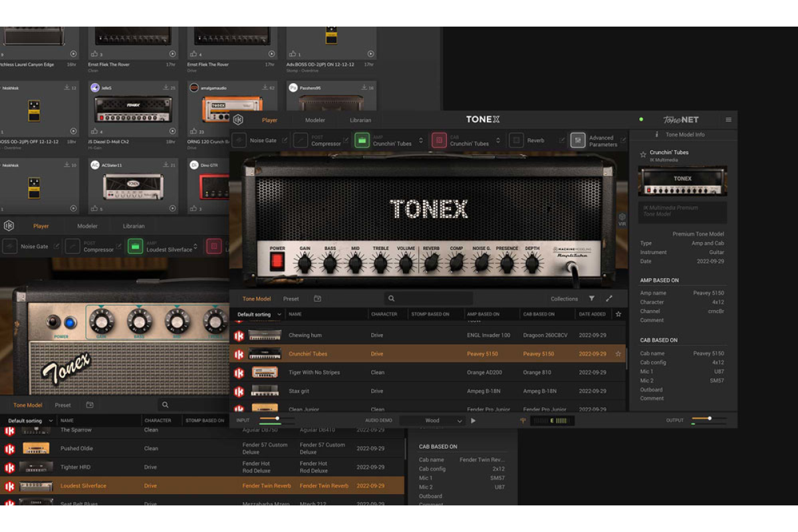Favorite Crunchin' Tubes star in info panel
This screenshot has height=532, width=798.
[x=643, y=154]
